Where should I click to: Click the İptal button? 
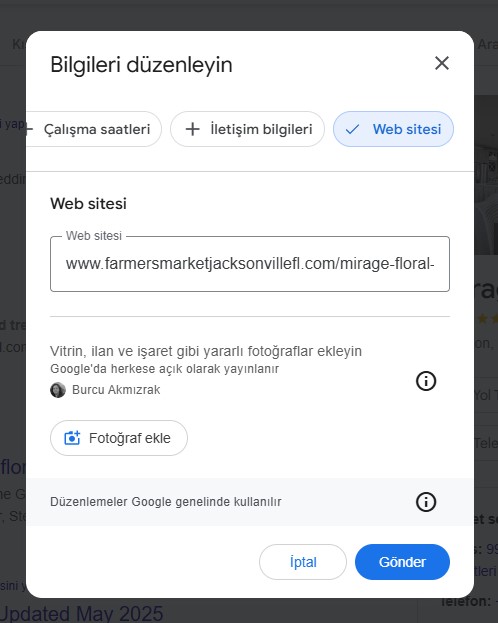click(x=303, y=562)
